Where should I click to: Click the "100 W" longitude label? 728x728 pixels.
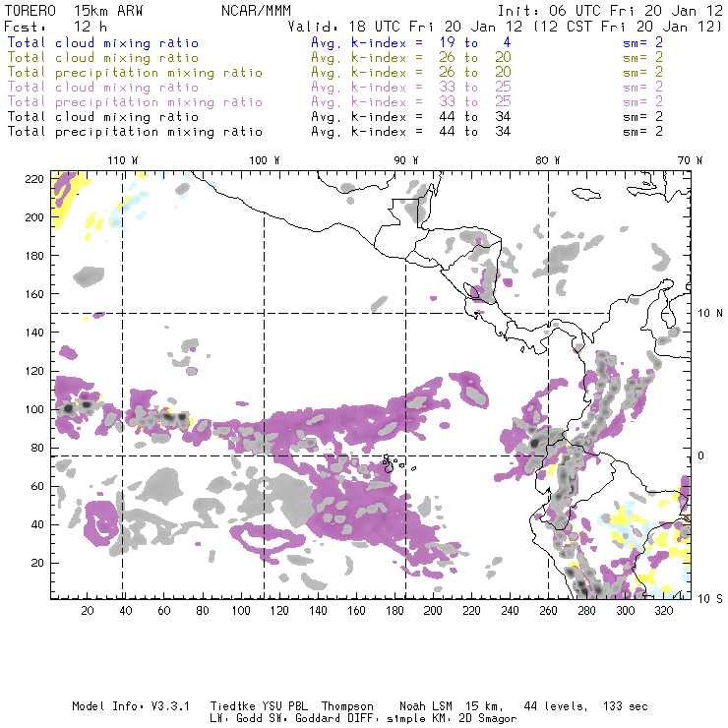265,160
